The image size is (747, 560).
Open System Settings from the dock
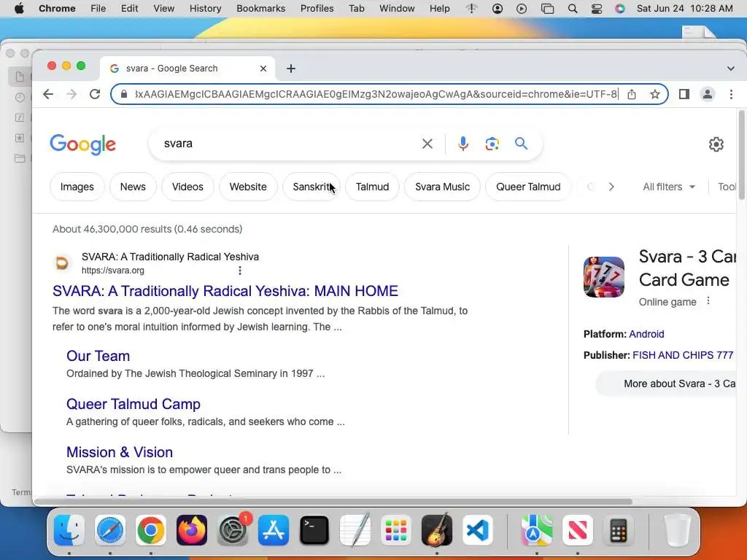click(x=233, y=530)
